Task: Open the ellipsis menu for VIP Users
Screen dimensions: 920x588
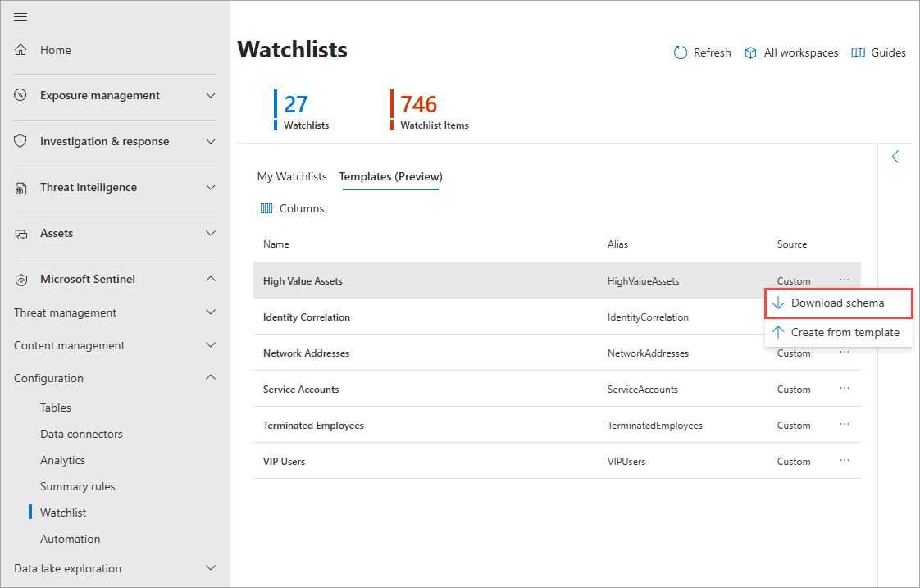Action: click(x=845, y=461)
